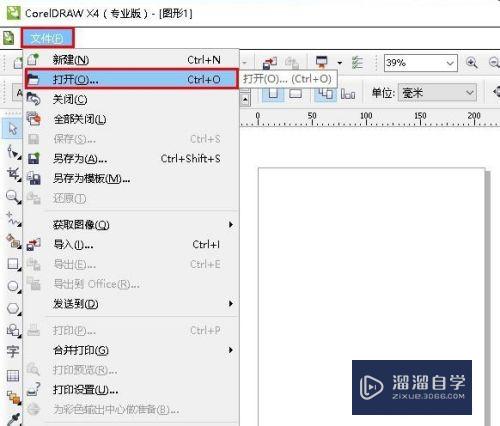This screenshot has width=500, height=426.
Task: Select the Polygon tool in toolbox
Action: pyautogui.click(x=13, y=309)
